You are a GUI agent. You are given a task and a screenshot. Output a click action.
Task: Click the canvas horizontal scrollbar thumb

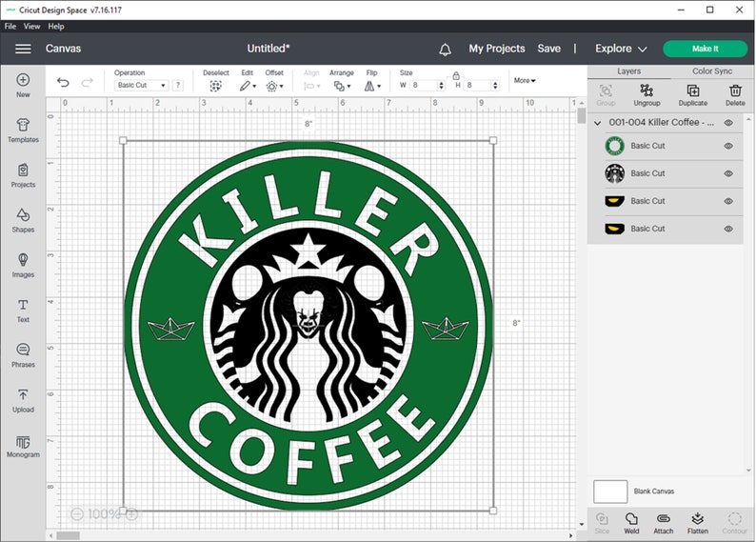pyautogui.click(x=69, y=535)
